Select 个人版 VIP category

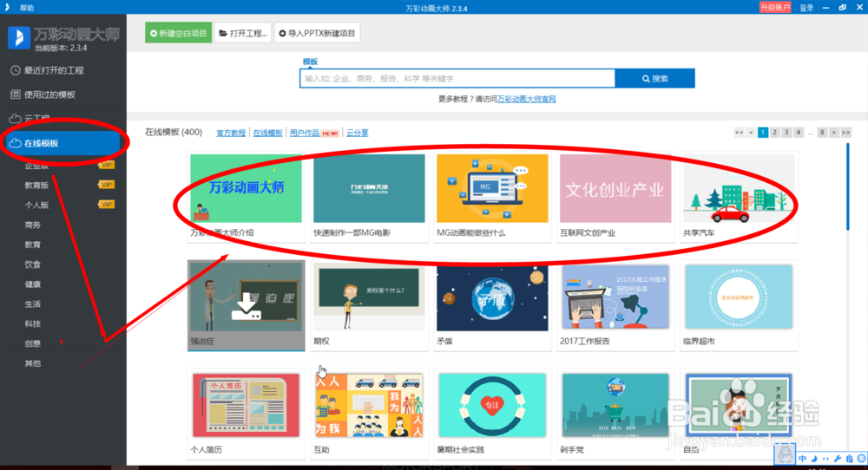click(x=36, y=206)
